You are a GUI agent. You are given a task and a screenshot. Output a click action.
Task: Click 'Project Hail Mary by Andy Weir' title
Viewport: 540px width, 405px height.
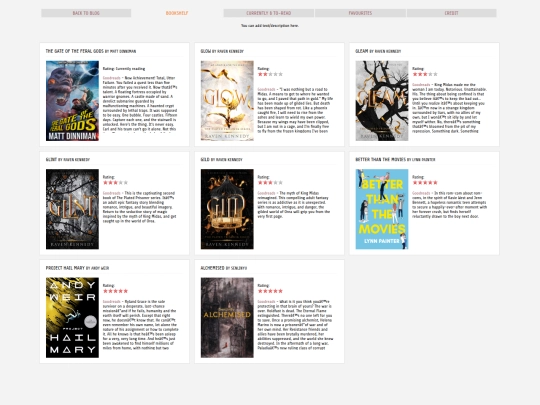(77, 268)
